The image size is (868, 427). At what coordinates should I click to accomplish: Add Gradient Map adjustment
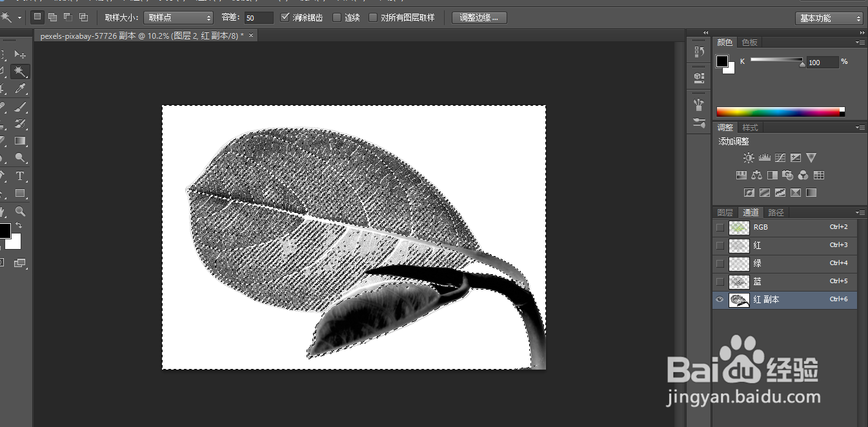pyautogui.click(x=811, y=192)
